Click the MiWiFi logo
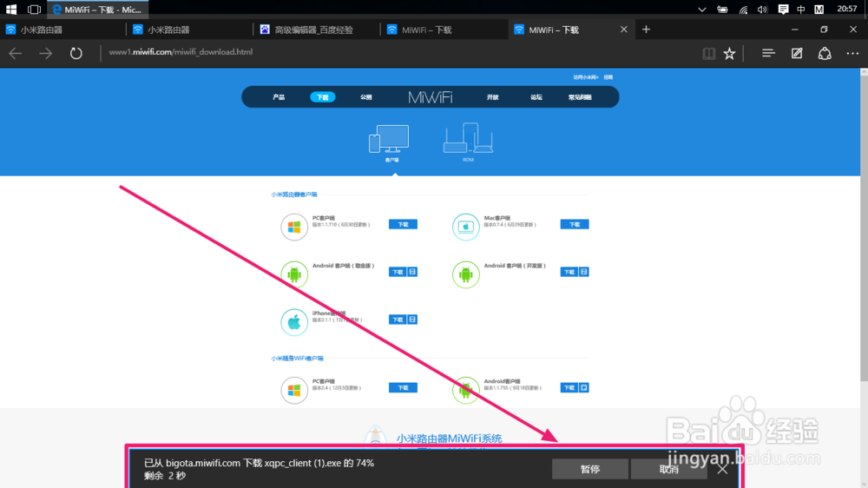Image resolution: width=868 pixels, height=488 pixels. pyautogui.click(x=431, y=97)
